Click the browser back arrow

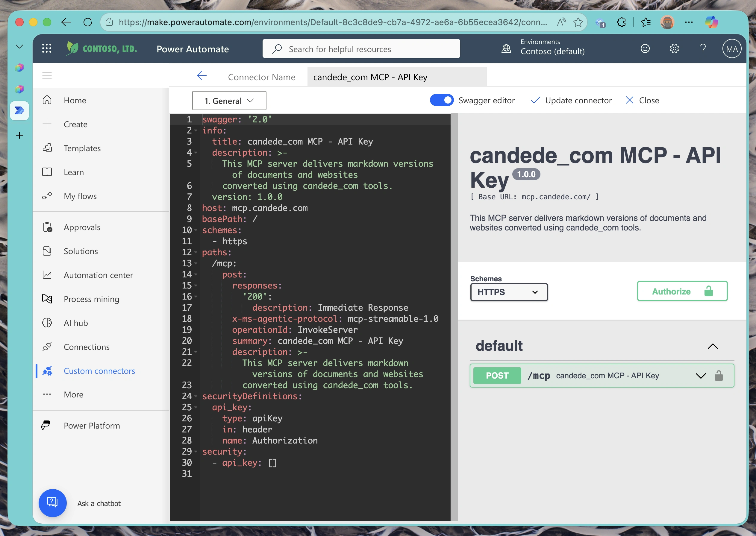(x=66, y=22)
